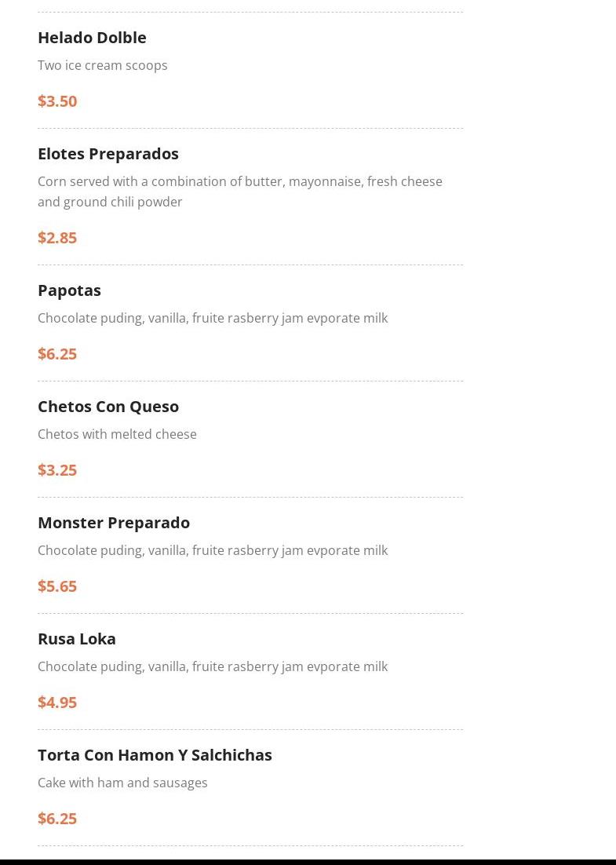Select the description text under Rusa Loka

coord(213,666)
